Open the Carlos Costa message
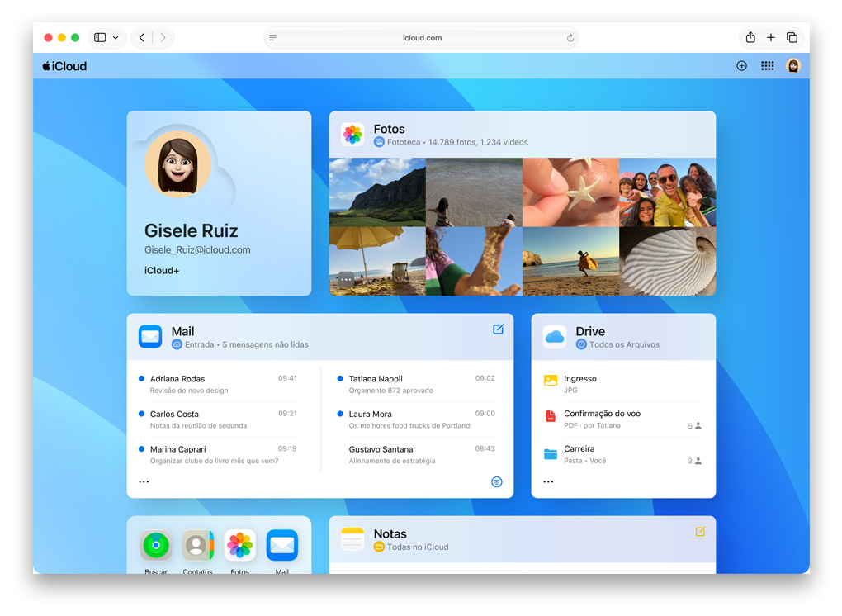The image size is (842, 616). pos(218,419)
